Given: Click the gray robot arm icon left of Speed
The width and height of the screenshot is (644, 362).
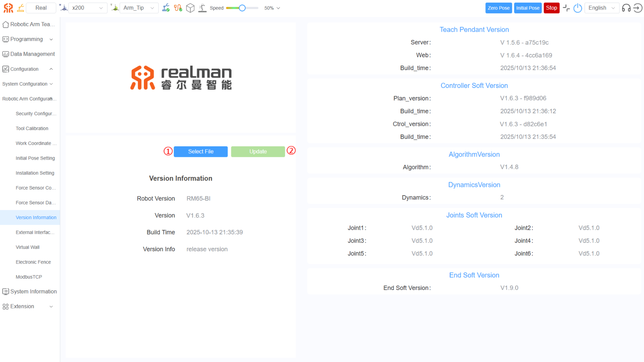Looking at the screenshot, I should (x=203, y=8).
